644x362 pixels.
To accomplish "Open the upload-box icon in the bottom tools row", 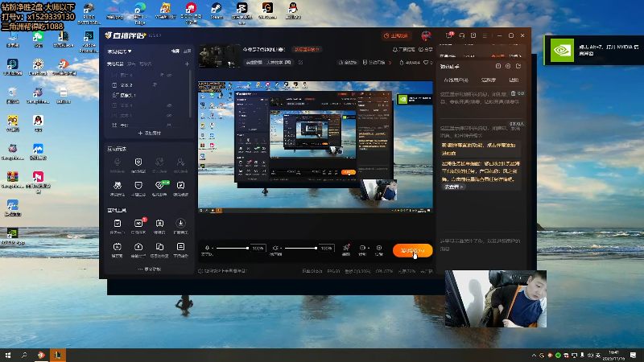I will [138, 247].
